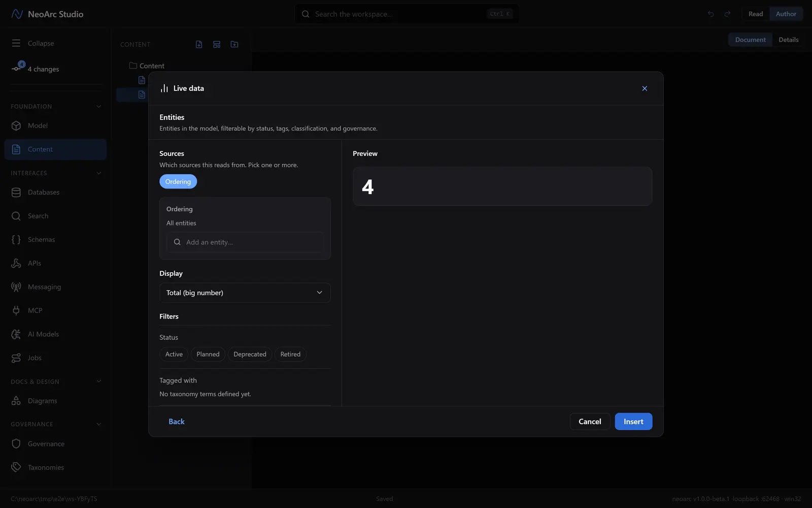Select the second highlighted document icon in tree
Image resolution: width=812 pixels, height=508 pixels.
(x=142, y=94)
